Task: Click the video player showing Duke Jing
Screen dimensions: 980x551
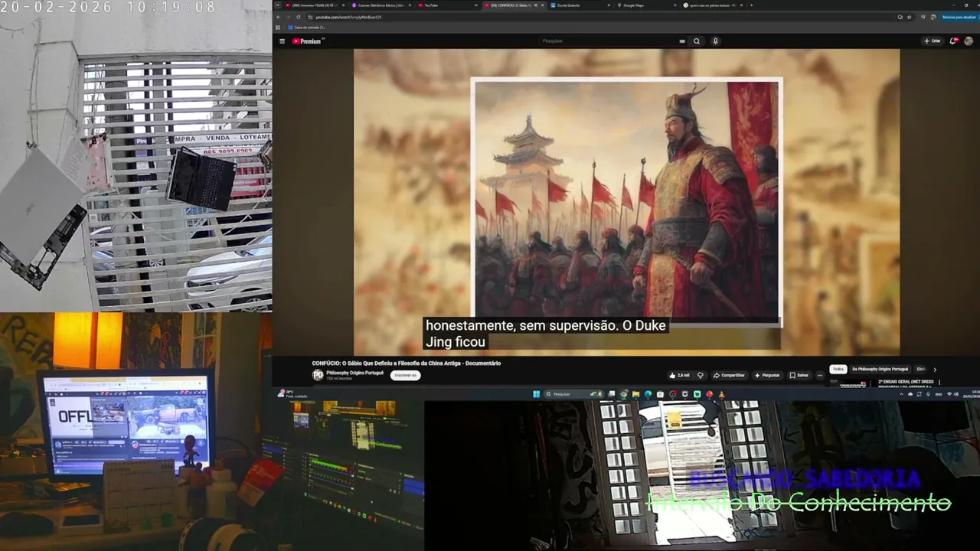Action: [x=626, y=202]
